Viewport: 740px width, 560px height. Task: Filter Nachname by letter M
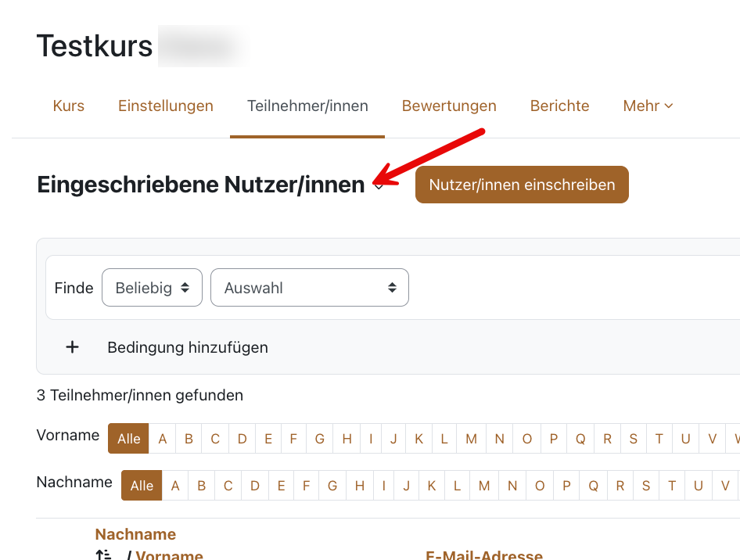(484, 486)
